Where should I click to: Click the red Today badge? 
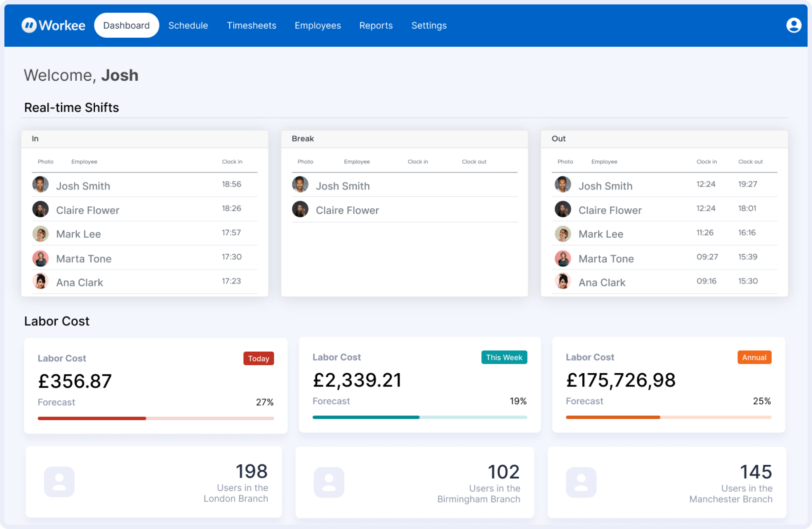(x=258, y=358)
